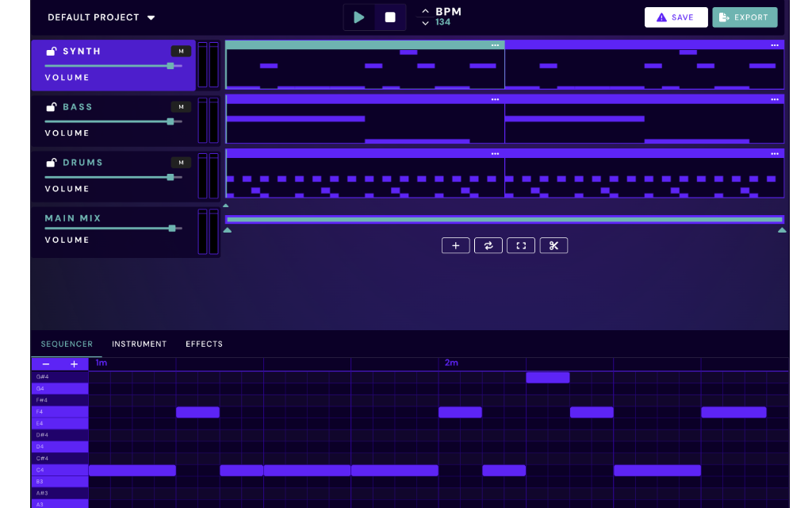Open options menu of second Bass clip
The image size is (812, 508).
[775, 99]
